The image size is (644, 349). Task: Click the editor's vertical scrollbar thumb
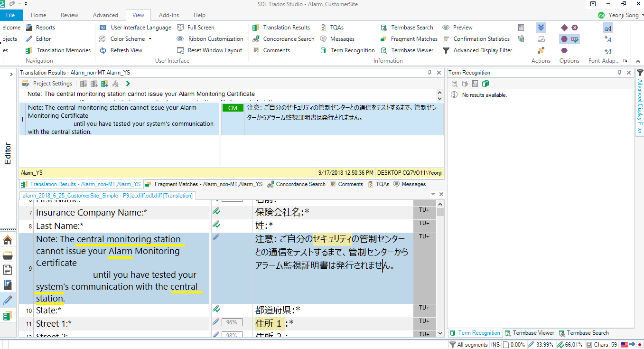pos(440,212)
